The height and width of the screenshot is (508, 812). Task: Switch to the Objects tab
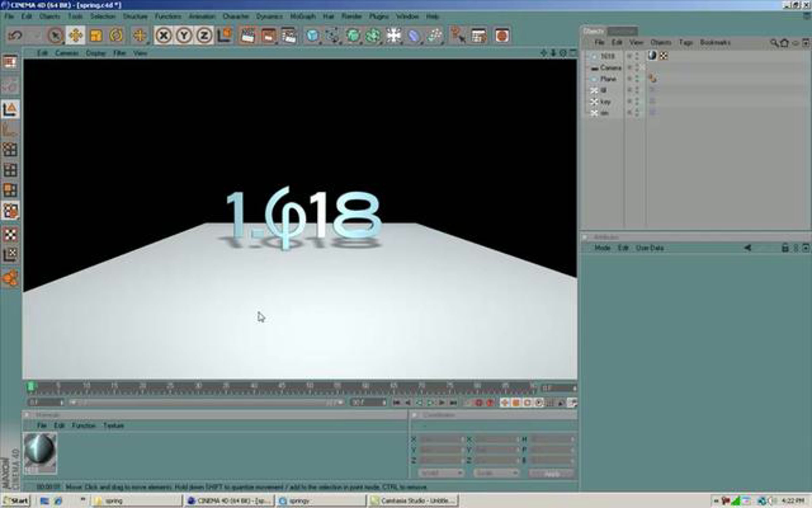pos(594,31)
